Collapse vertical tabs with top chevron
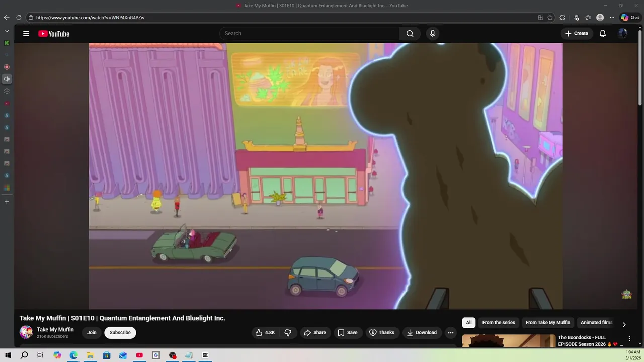Screen dimensions: 644x362 7,31
